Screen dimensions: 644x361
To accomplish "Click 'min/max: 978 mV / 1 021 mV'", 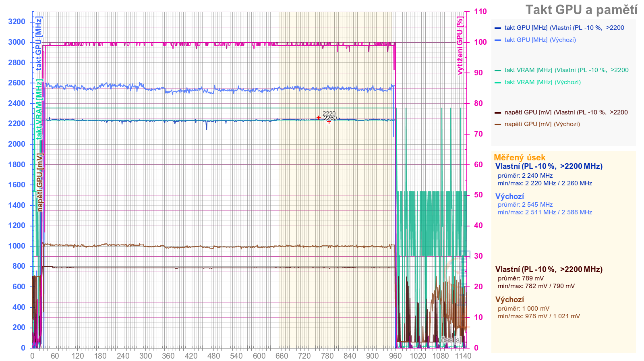I will tap(539, 316).
